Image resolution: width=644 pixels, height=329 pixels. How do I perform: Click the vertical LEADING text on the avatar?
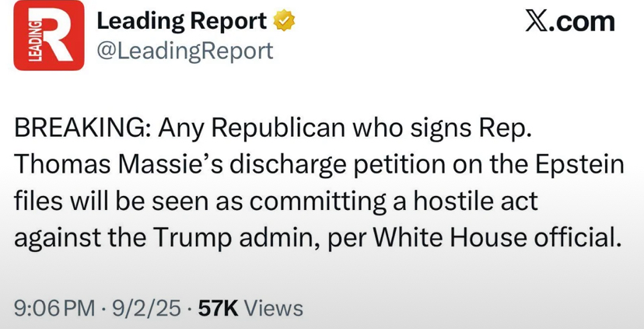(x=36, y=40)
